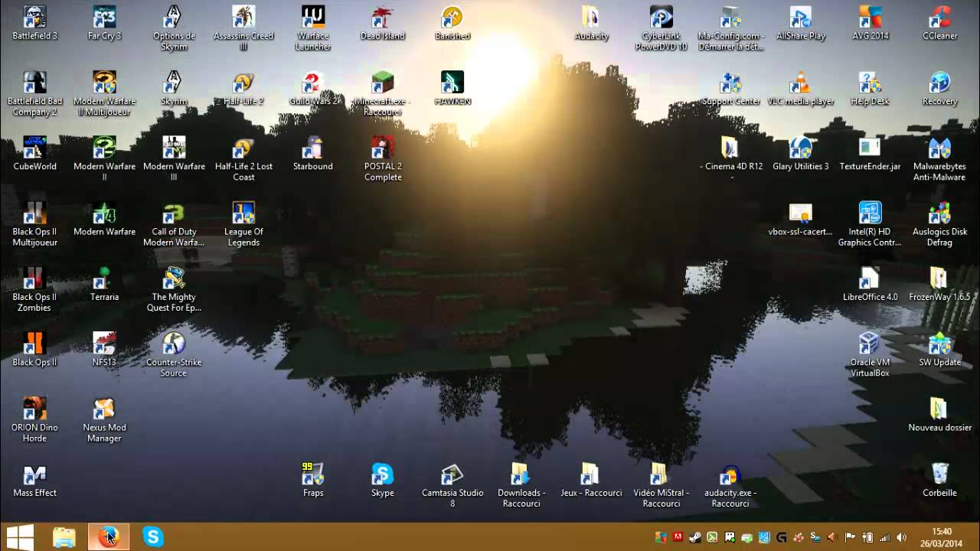Viewport: 980px width, 551px height.
Task: Click the Dead Island desktop icon
Action: tap(383, 17)
